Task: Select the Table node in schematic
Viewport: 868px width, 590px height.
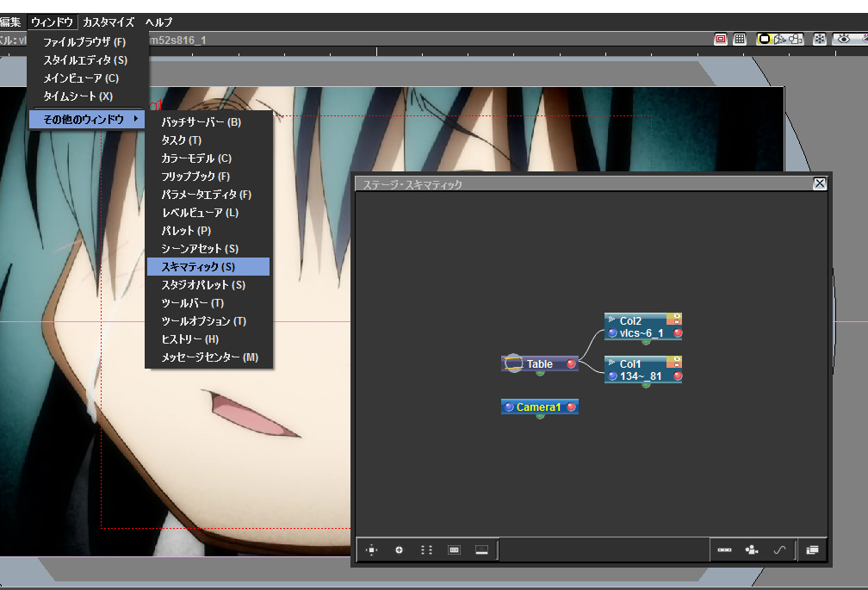Action: 540,363
